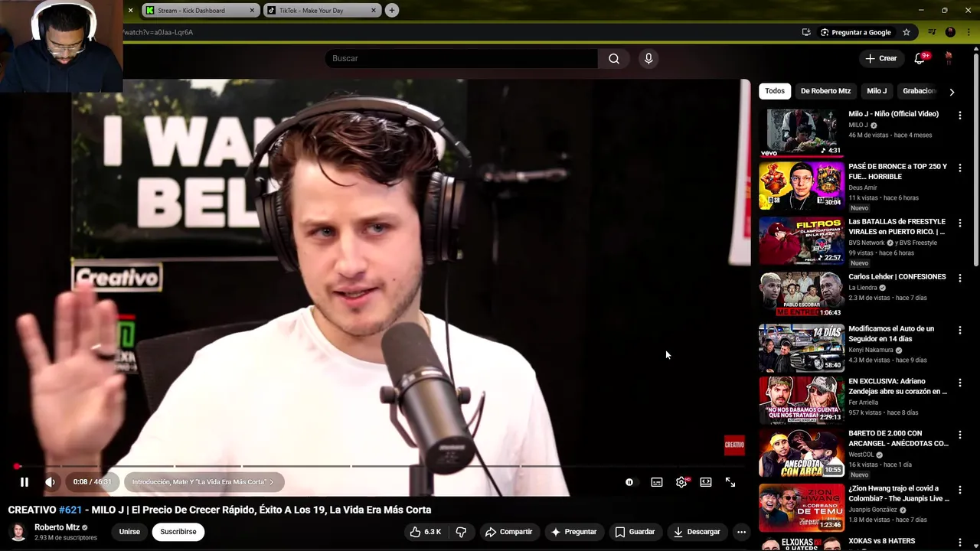The height and width of the screenshot is (551, 980).
Task: Open options for EN EXCLUSIVA Adriano video
Action: point(960,383)
